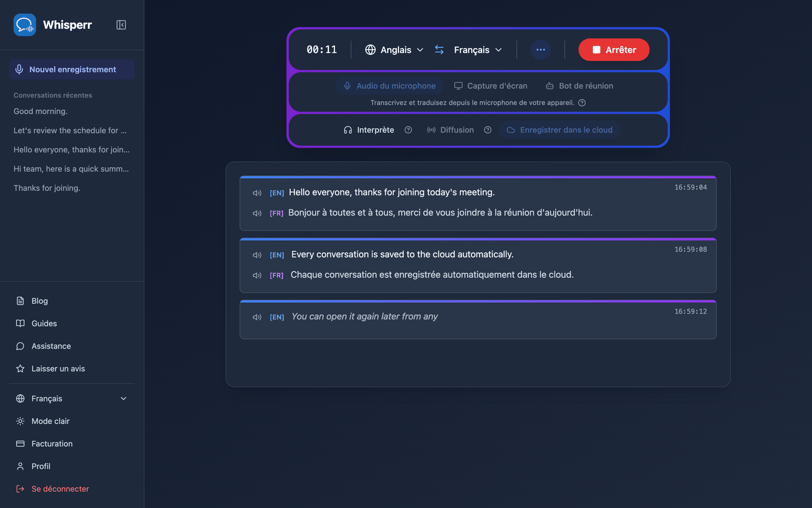Open Assistance from the sidebar
This screenshot has height=508, width=812.
(72, 346)
